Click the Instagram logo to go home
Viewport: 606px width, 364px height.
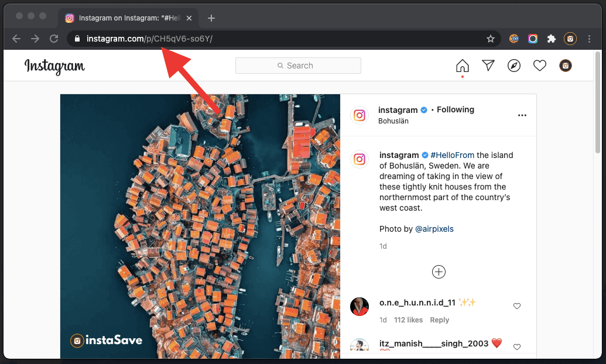[54, 66]
